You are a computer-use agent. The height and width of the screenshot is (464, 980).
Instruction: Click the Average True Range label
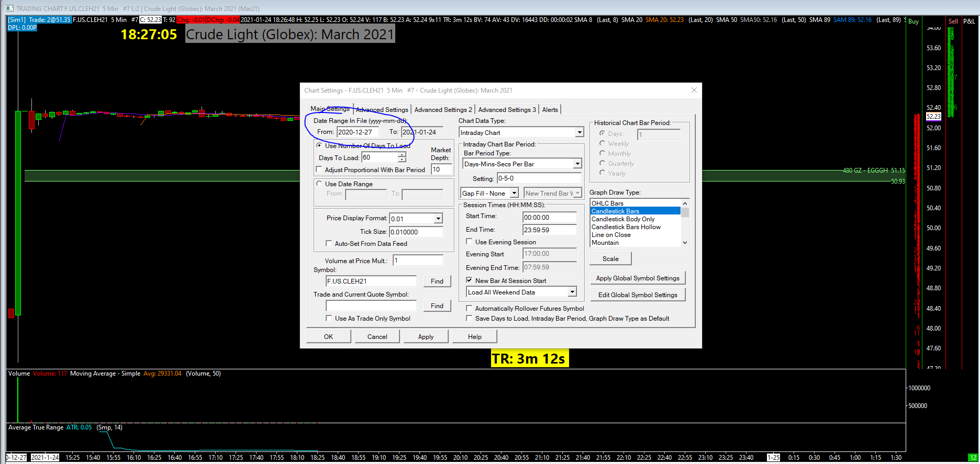tap(36, 427)
